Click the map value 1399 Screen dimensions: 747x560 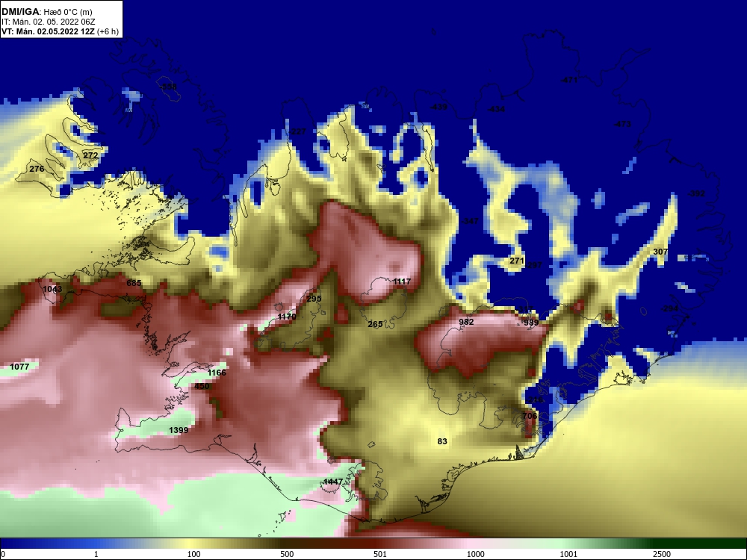pyautogui.click(x=179, y=430)
